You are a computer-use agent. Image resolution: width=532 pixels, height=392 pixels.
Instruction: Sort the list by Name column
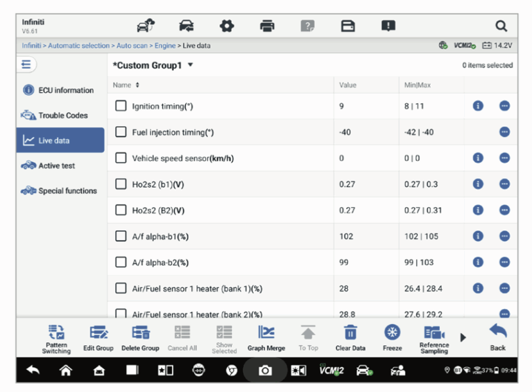(x=127, y=84)
